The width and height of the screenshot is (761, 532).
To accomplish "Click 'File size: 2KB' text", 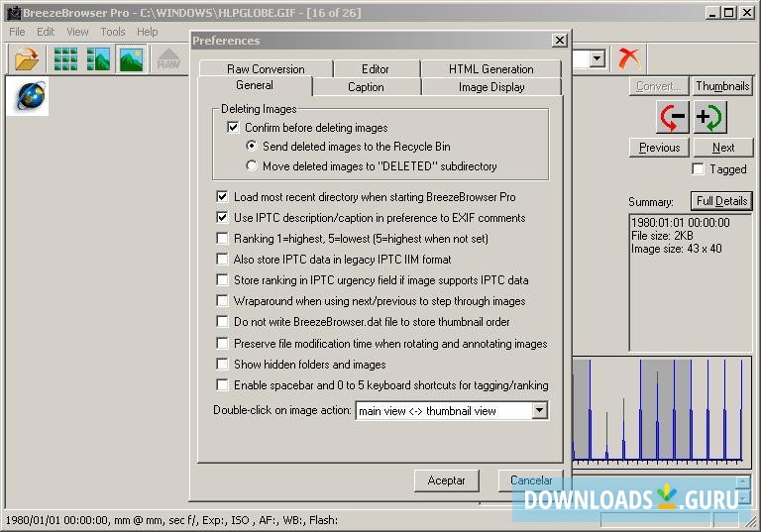I will (x=662, y=236).
